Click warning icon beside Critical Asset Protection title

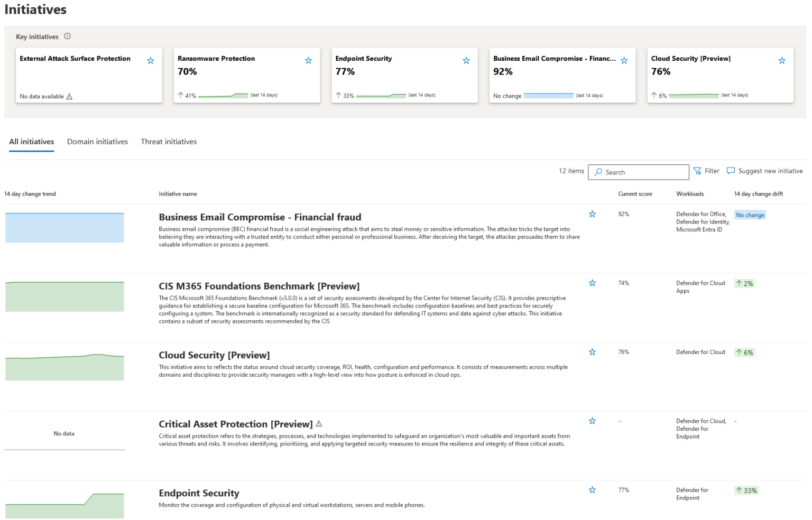click(x=319, y=424)
